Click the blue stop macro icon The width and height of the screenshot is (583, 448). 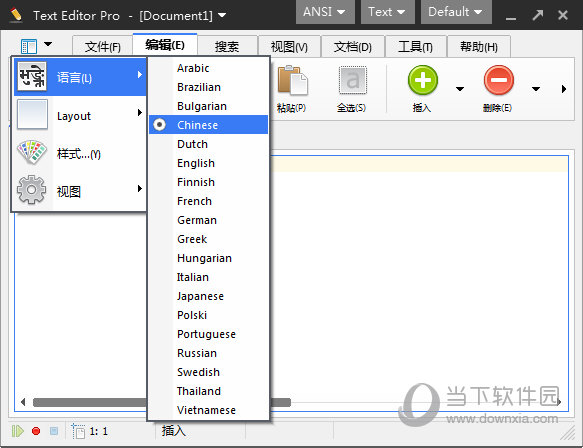[x=54, y=431]
